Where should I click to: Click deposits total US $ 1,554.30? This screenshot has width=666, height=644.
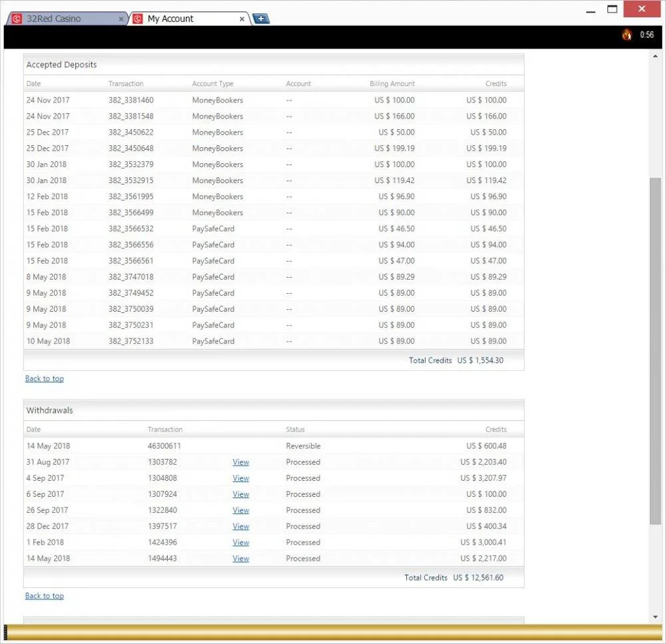coord(480,361)
